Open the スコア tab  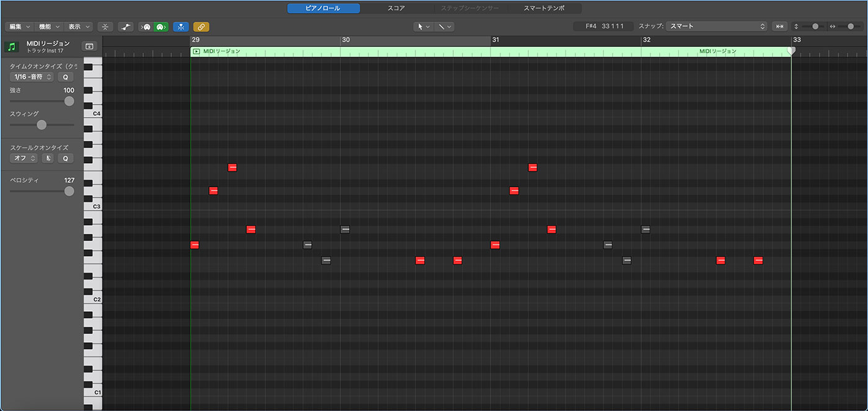(396, 8)
